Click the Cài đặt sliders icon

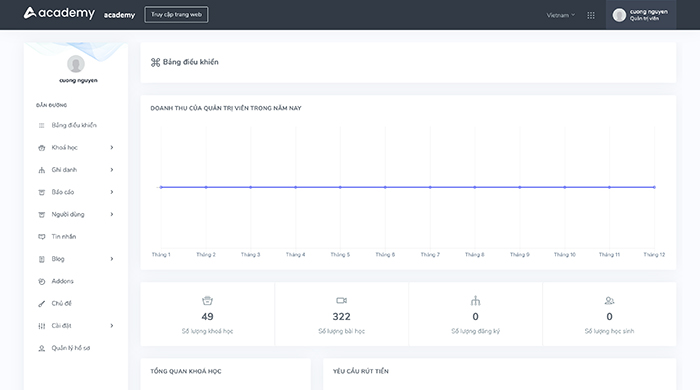pos(42,326)
